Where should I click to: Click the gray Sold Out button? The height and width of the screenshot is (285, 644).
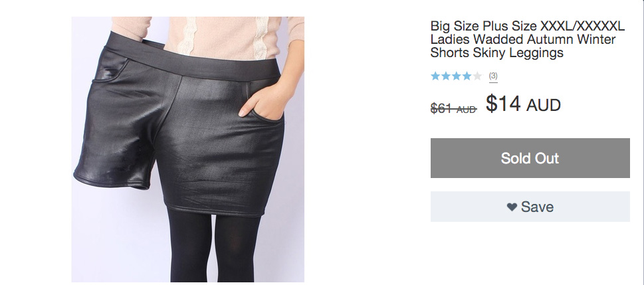click(x=530, y=158)
